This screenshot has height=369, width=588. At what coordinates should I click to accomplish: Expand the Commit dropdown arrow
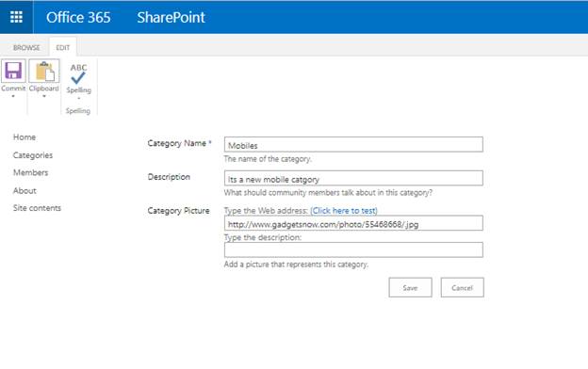13,96
